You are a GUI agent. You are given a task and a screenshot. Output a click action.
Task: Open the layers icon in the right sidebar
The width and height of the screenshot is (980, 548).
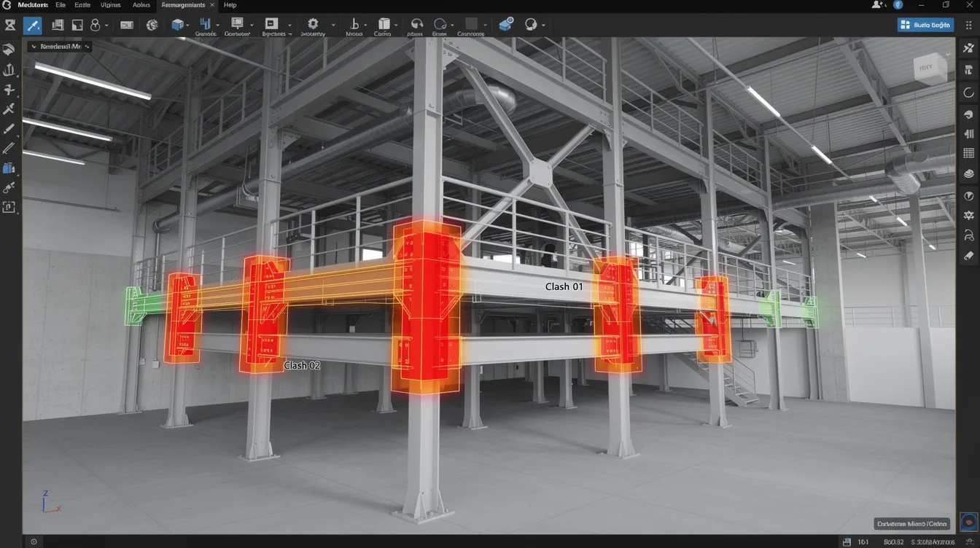click(968, 174)
